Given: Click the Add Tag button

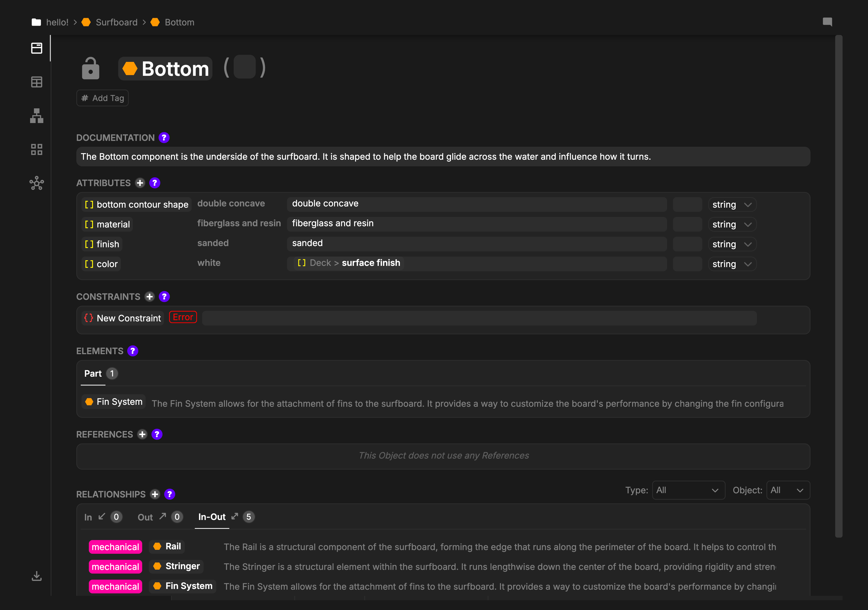Looking at the screenshot, I should tap(103, 98).
